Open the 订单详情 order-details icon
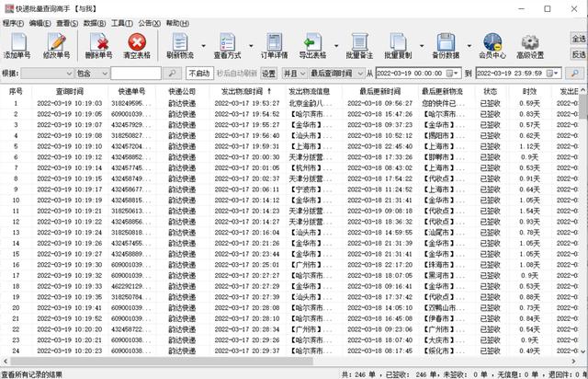Viewport: 588px width, 379px height. 274,45
